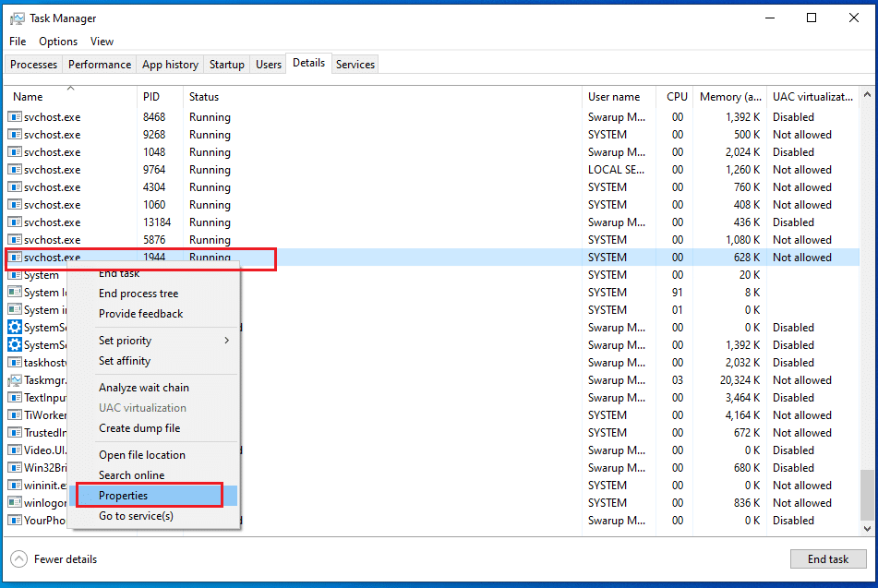Viewport: 878px width, 588px height.
Task: Sort by the User name column header
Action: coord(619,96)
